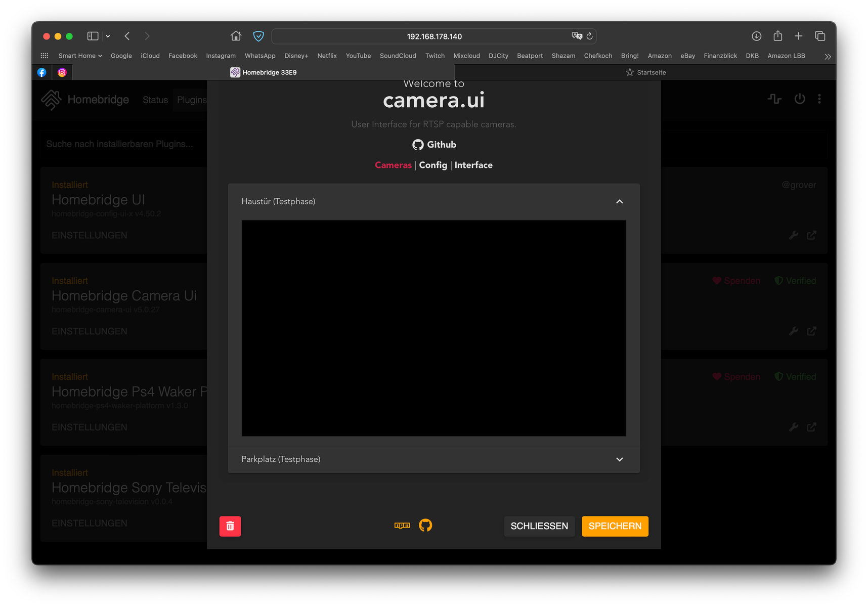Image resolution: width=868 pixels, height=607 pixels.
Task: Click the Safari privacy shield icon
Action: coord(258,36)
